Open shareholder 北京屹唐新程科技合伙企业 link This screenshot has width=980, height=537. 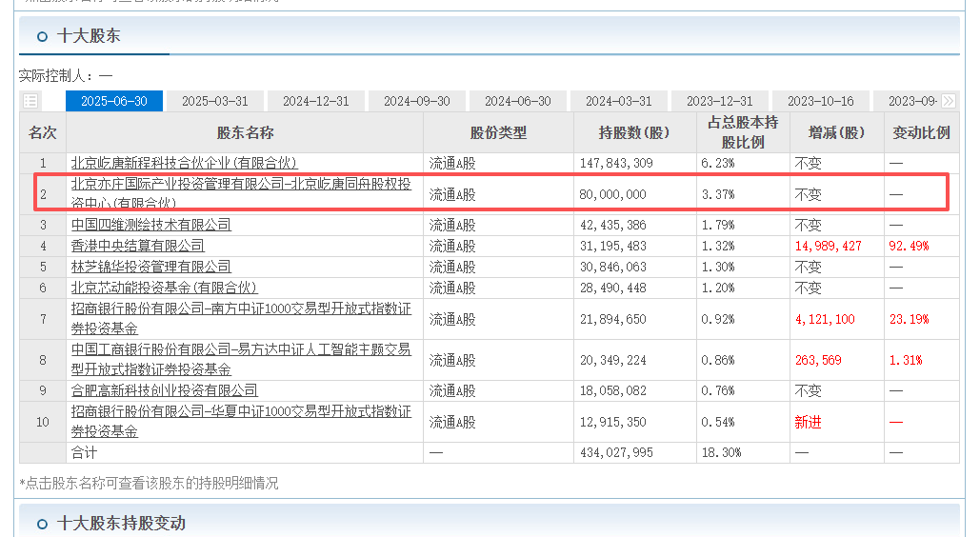(184, 163)
